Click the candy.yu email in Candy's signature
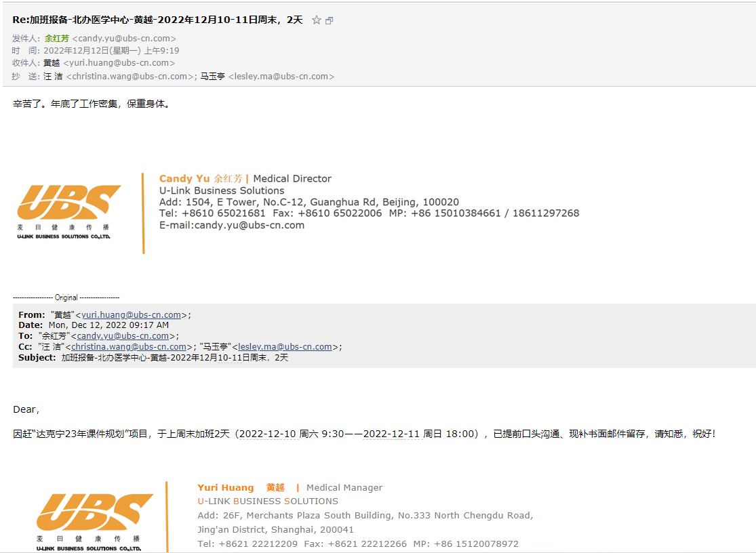Viewport: 756px width, 553px height. (249, 225)
